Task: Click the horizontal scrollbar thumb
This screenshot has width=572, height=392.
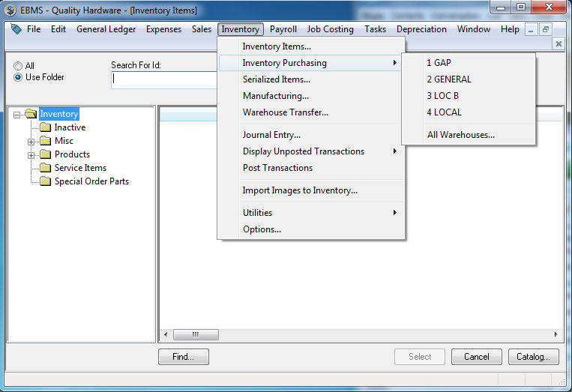Action: [x=196, y=334]
